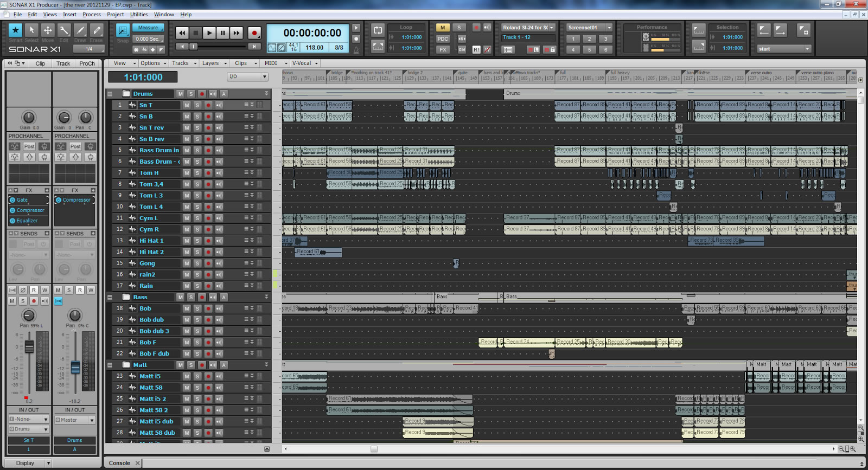Image resolution: width=868 pixels, height=470 pixels.
Task: Click the Sn T channel volume fader
Action: tap(29, 346)
